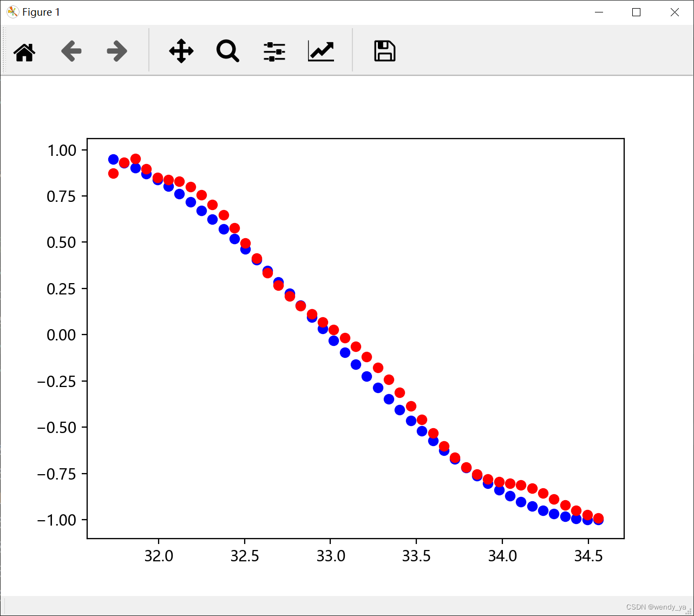Maximize the Figure 1 window

click(x=637, y=12)
